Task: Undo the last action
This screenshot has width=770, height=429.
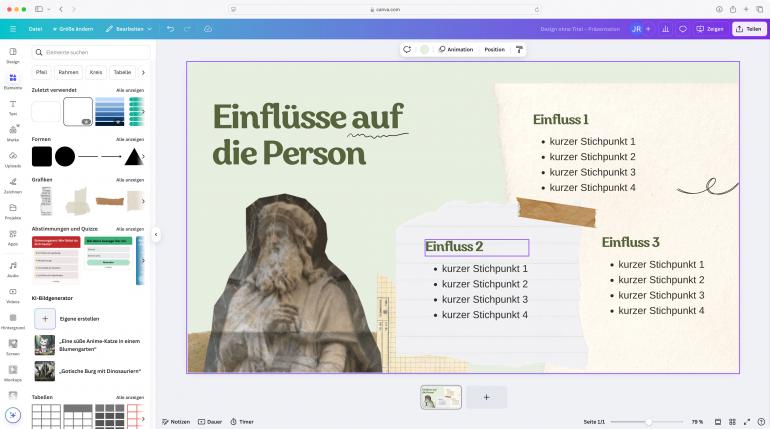Action: click(x=170, y=29)
